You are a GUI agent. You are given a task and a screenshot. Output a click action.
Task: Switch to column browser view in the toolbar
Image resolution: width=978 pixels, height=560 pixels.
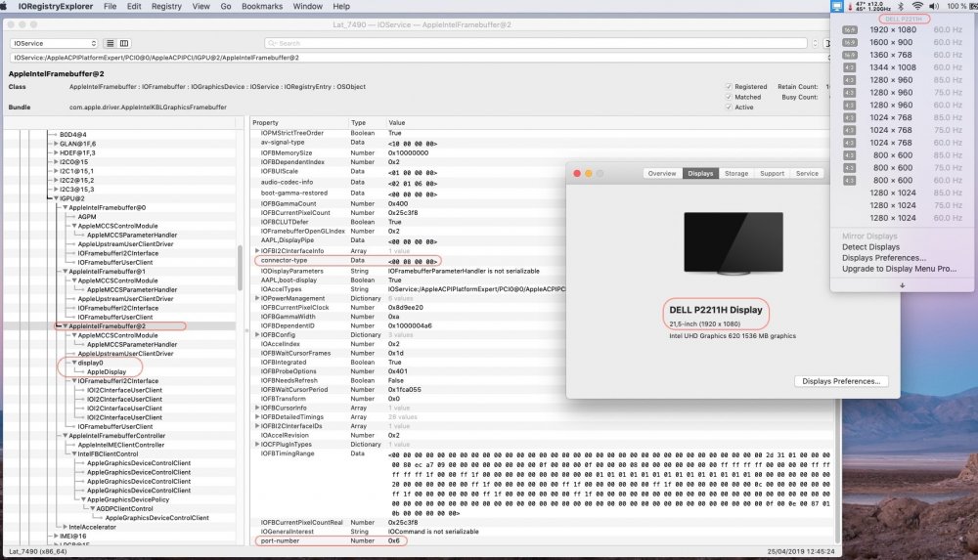pos(125,44)
